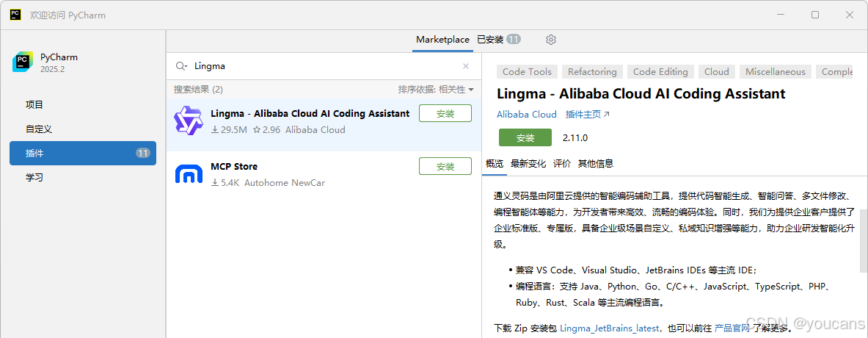The height and width of the screenshot is (338, 868).
Task: Maximize the PyCharm window
Action: coord(815,15)
